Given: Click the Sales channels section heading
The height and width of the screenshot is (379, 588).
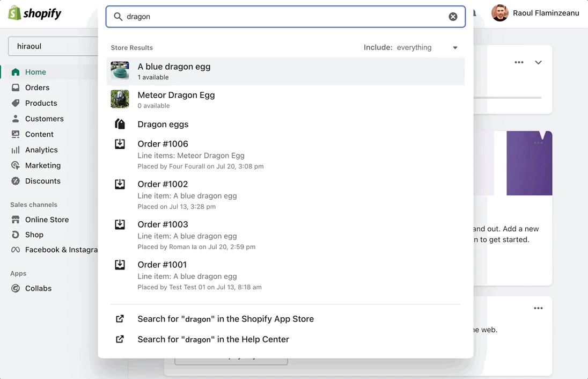Looking at the screenshot, I should tap(34, 205).
